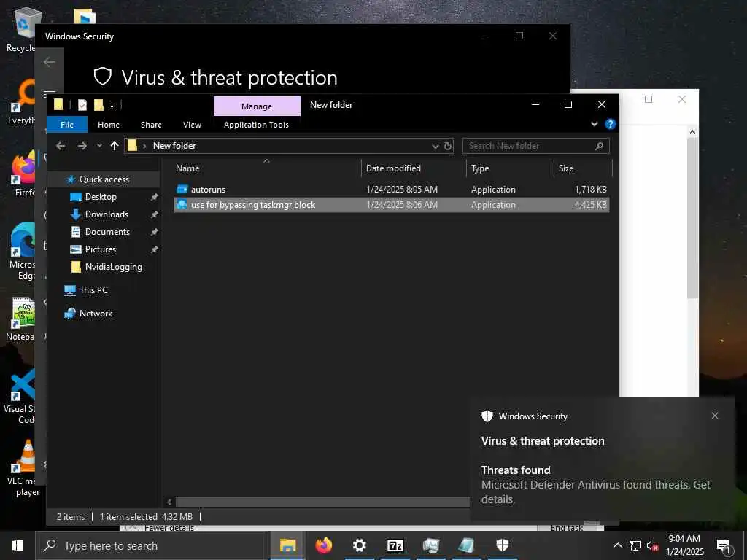Switch to the Home ribbon tab
Image resolution: width=747 pixels, height=560 pixels.
[x=109, y=125]
